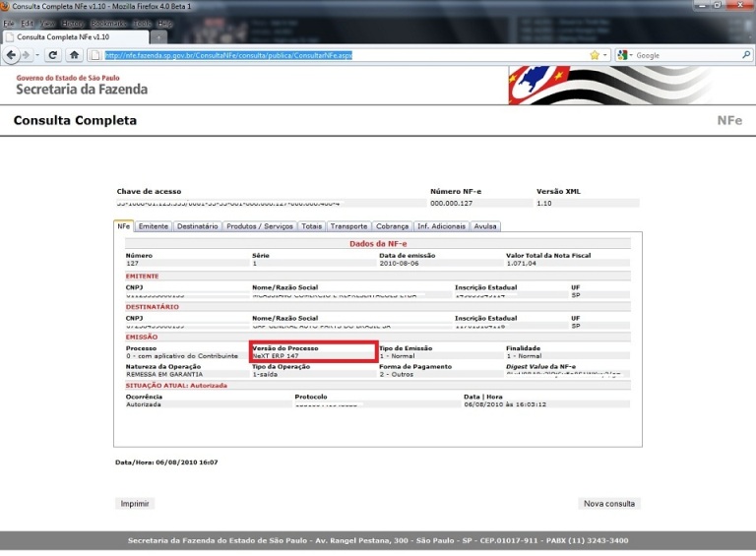This screenshot has width=756, height=556.
Task: Open the Google search engine selector icon
Action: (622, 55)
